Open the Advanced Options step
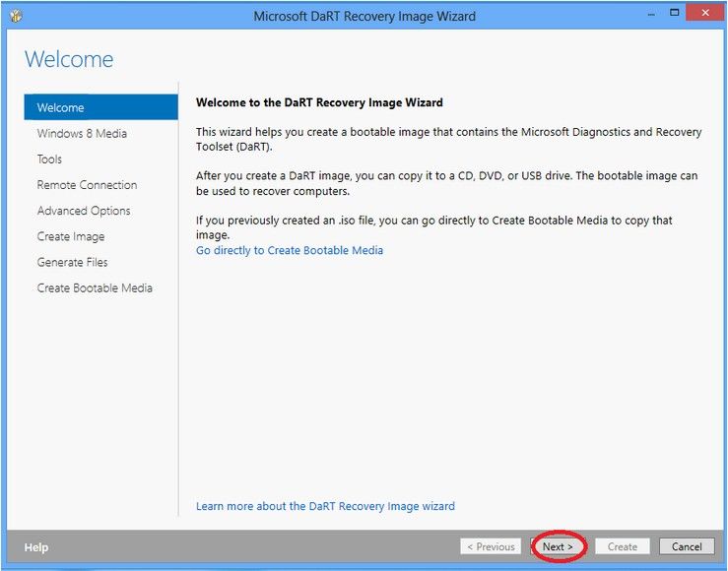 point(84,211)
